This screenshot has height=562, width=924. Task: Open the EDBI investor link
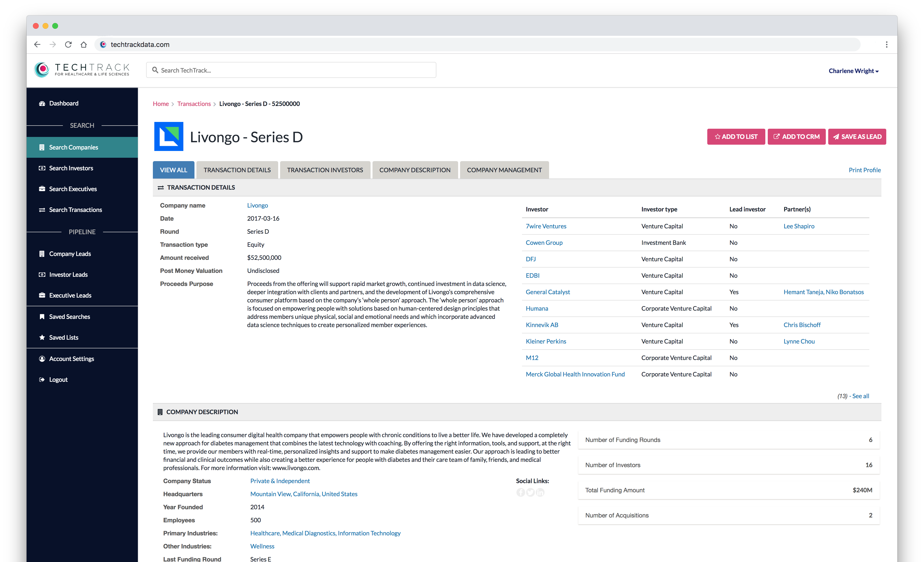[532, 276]
